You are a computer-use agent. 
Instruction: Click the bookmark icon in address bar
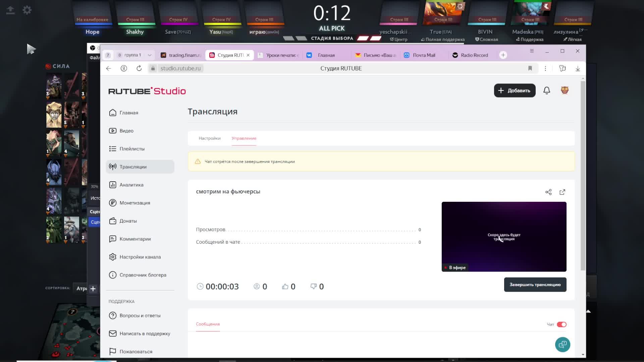[530, 68]
